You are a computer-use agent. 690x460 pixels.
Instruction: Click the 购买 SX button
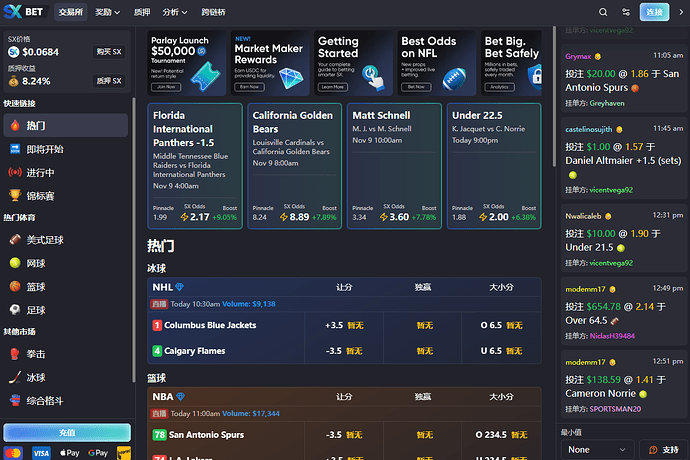click(109, 51)
